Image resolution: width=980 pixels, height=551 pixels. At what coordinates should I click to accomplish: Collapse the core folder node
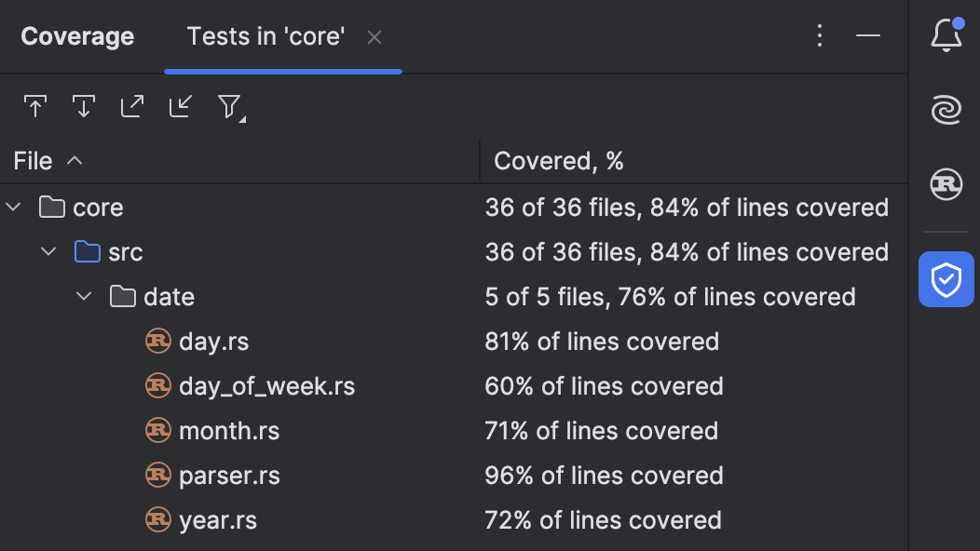(13, 207)
